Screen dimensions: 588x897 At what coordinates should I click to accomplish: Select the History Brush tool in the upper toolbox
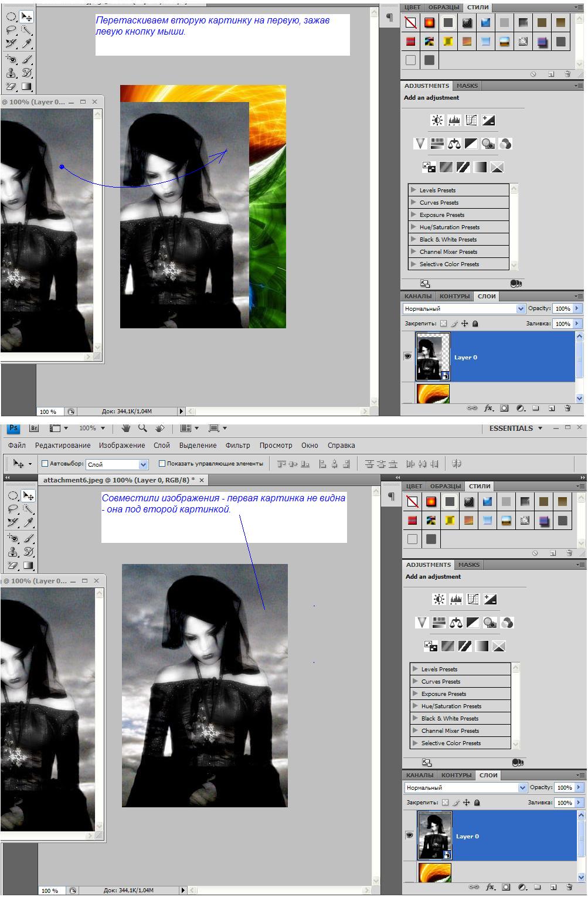pyautogui.click(x=26, y=73)
